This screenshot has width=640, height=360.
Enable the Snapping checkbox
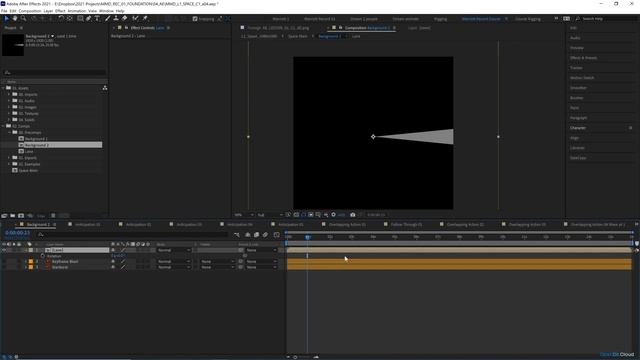click(195, 19)
